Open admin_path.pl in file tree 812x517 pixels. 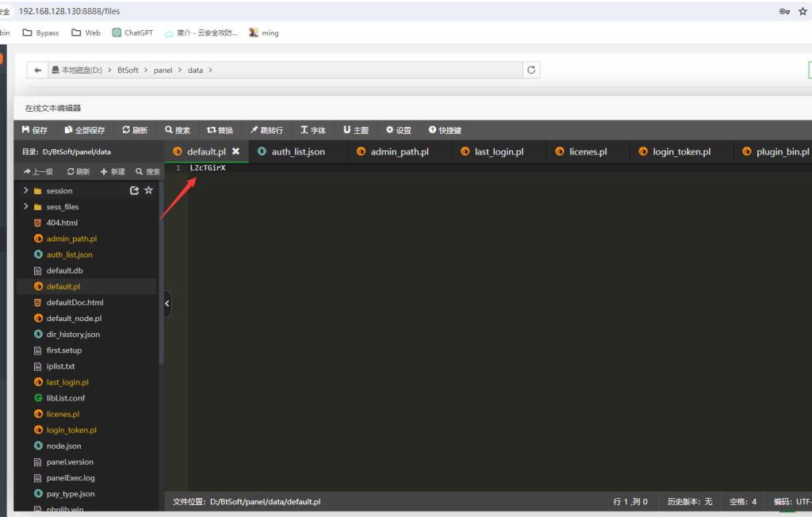pos(71,239)
